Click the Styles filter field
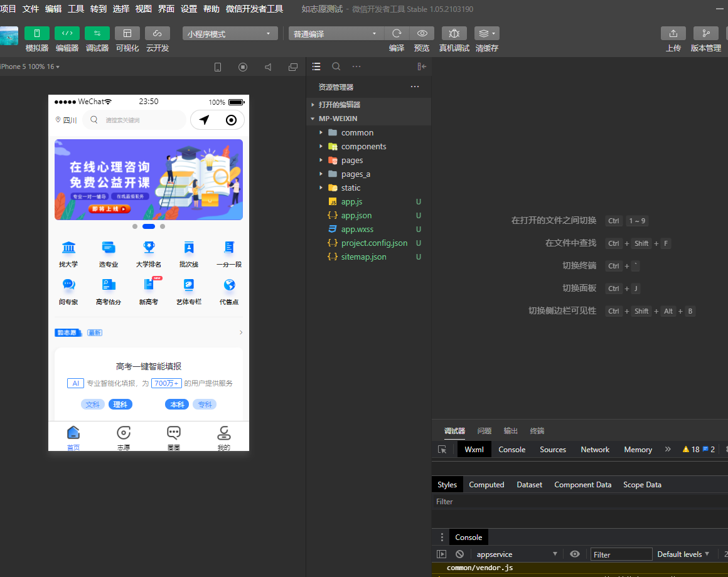This screenshot has height=577, width=728. coord(580,501)
